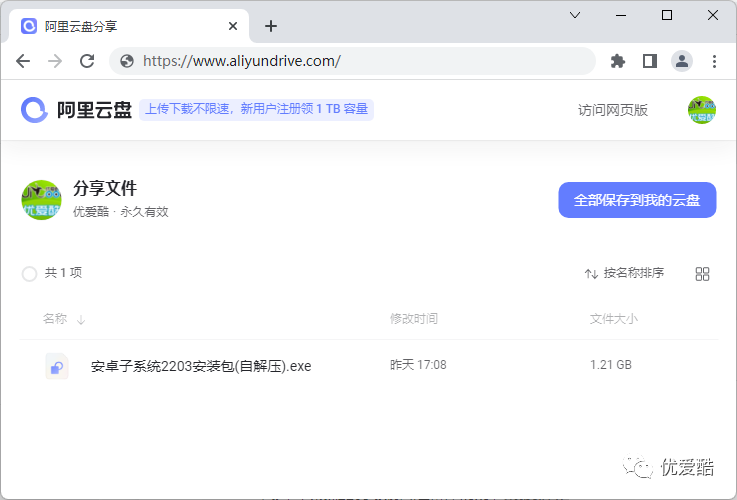Viewport: 737px width, 500px height.
Task: Open the 1 TB 容量 promo banner
Action: click(x=256, y=109)
